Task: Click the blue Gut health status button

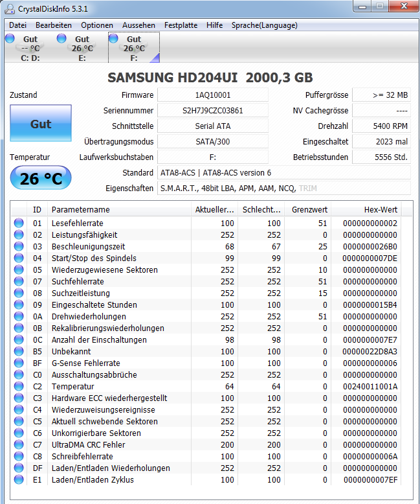Action: click(41, 123)
